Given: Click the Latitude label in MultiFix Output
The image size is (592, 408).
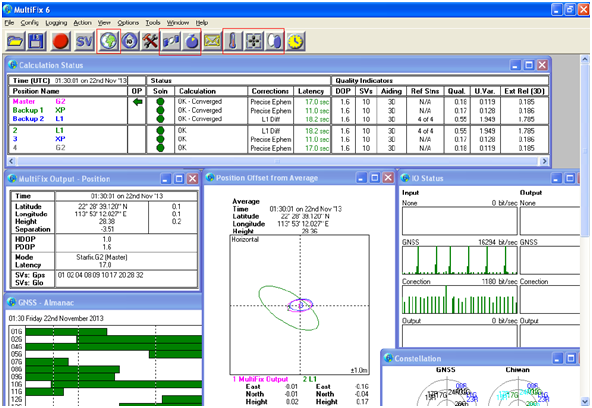Looking at the screenshot, I should point(28,206).
